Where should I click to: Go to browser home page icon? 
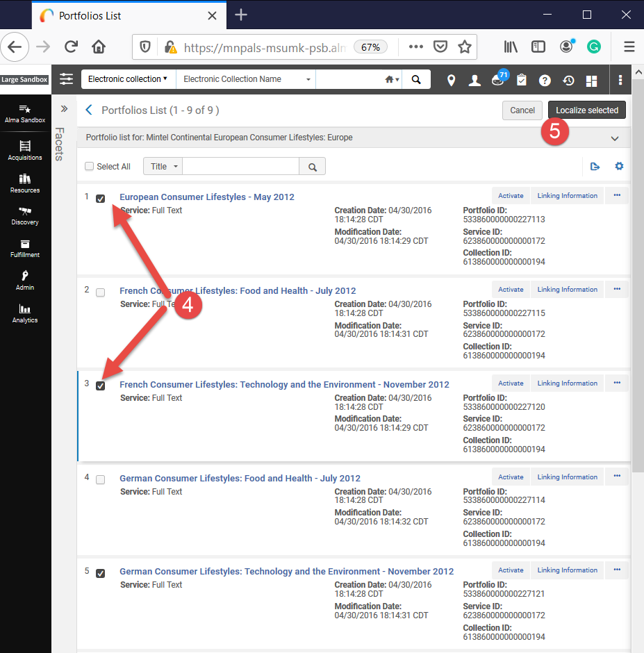pos(99,47)
